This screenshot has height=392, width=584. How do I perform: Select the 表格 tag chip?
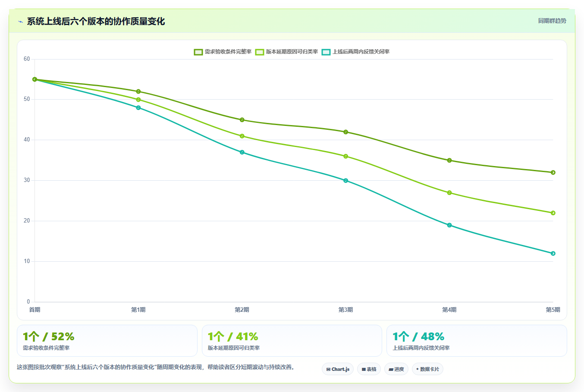369,369
